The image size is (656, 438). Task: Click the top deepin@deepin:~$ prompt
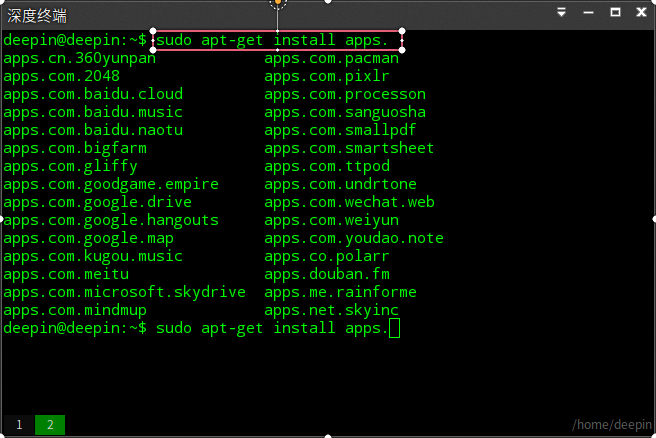[75, 40]
